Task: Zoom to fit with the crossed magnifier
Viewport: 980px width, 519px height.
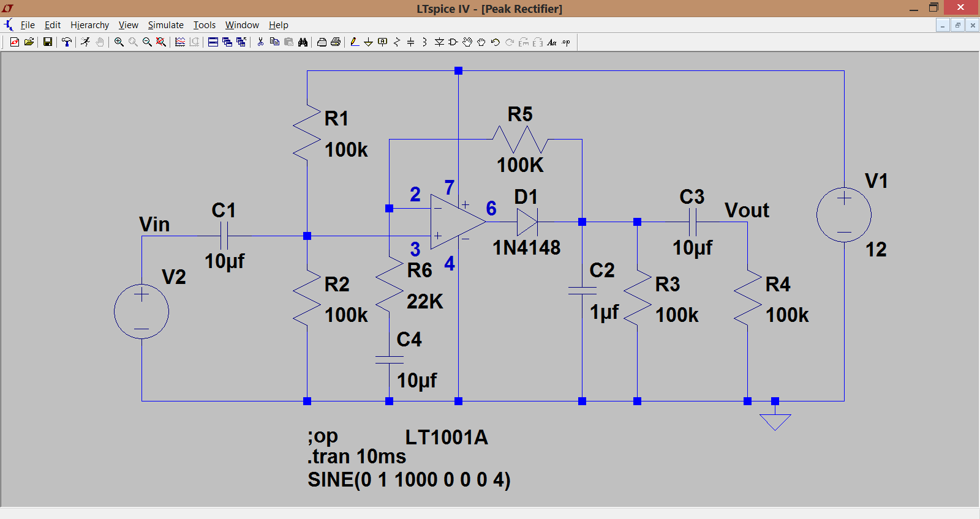Action: point(161,42)
